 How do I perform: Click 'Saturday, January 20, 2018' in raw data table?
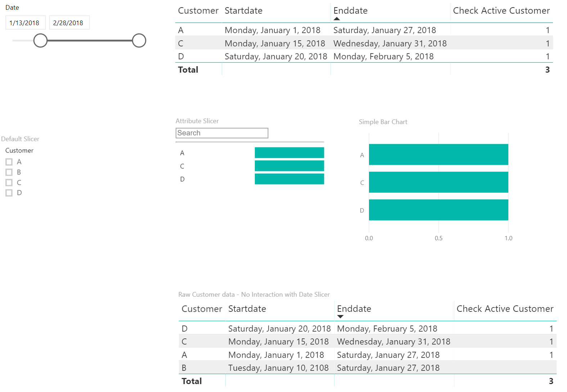(279, 329)
